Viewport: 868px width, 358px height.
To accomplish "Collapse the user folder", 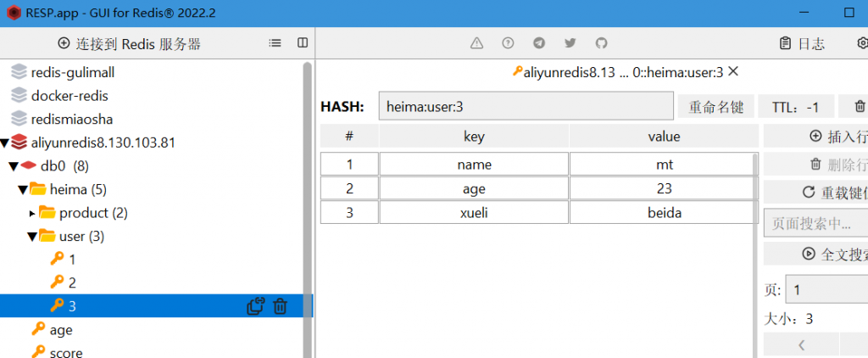I will (32, 237).
